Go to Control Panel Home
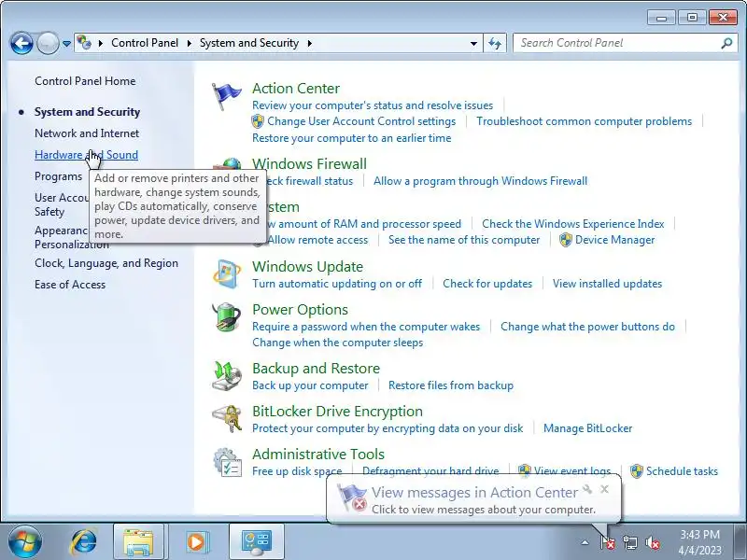Image resolution: width=747 pixels, height=560 pixels. click(85, 81)
